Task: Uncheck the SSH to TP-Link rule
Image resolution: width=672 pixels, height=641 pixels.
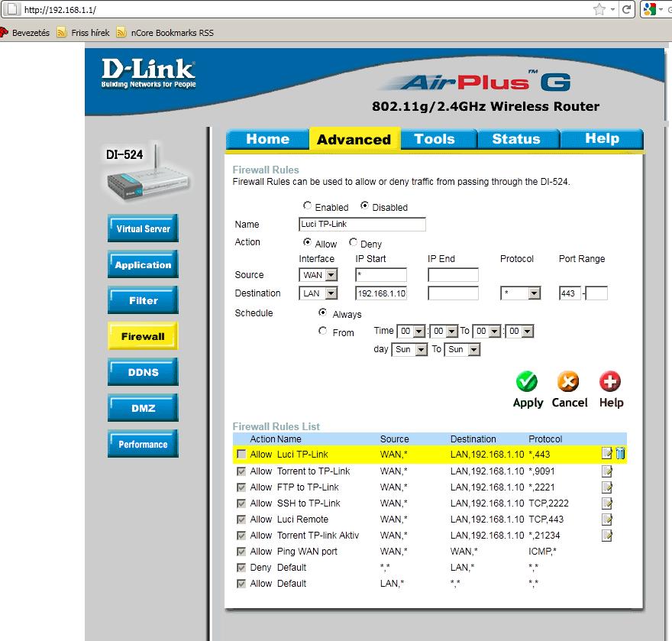Action: (241, 503)
